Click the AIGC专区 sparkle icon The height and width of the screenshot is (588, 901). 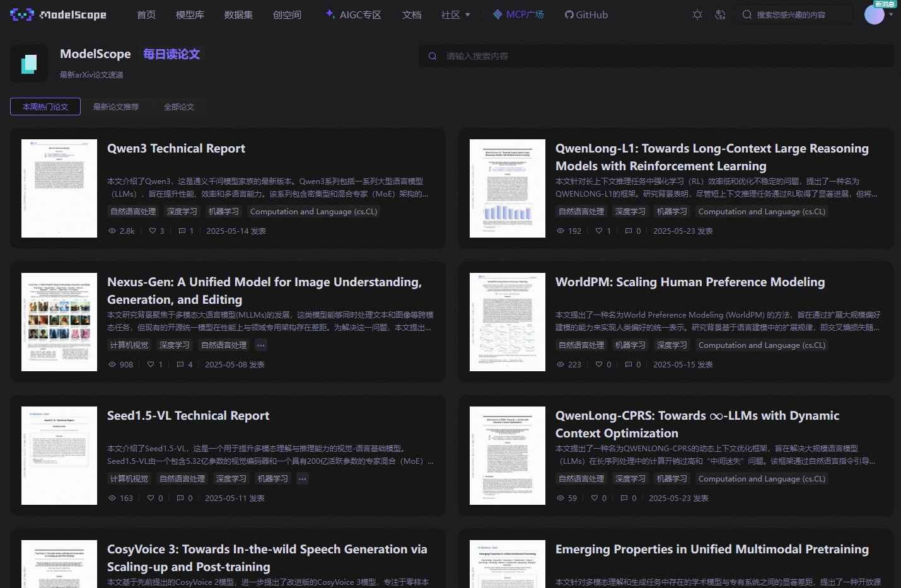[330, 14]
